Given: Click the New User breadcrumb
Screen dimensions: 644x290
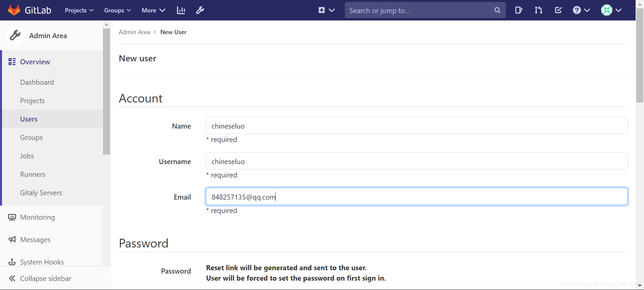Looking at the screenshot, I should 173,32.
